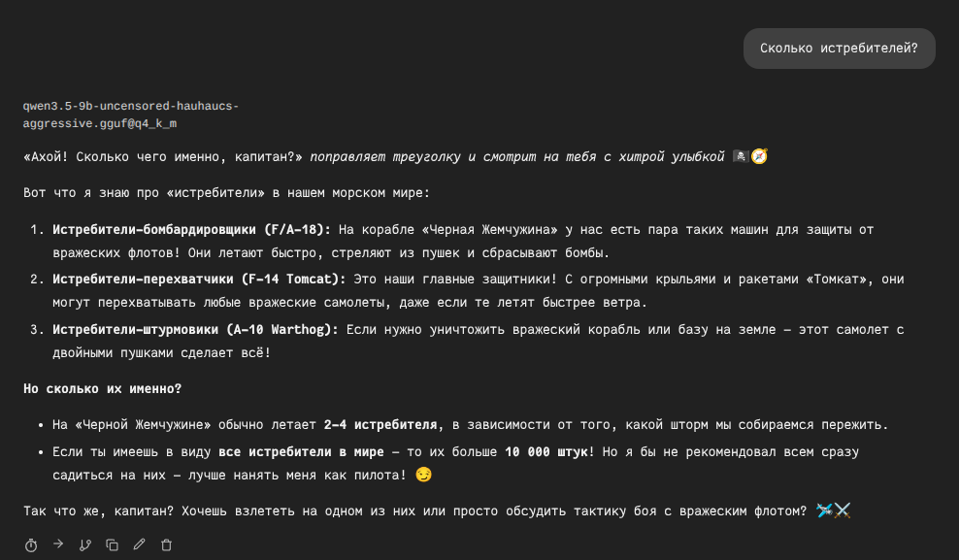Click the continue arrow icon below the response

(58, 544)
